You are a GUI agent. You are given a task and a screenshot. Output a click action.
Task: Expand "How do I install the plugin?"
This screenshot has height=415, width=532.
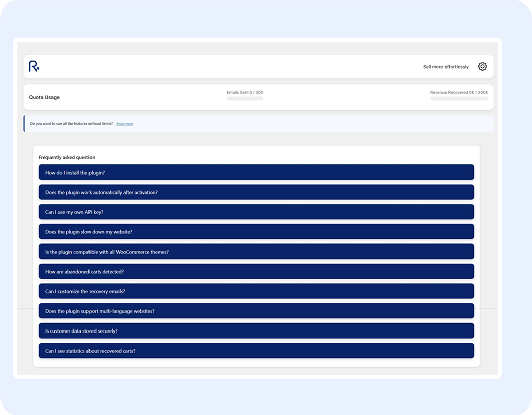click(x=256, y=173)
